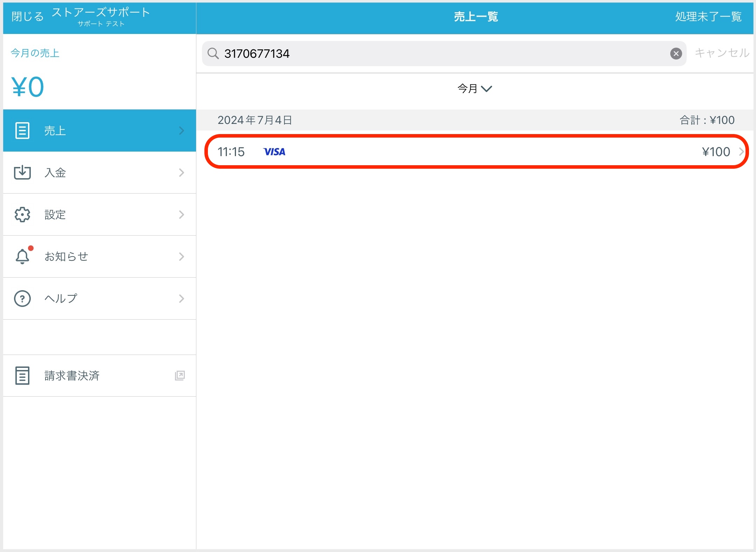756x552 pixels.
Task: Click the 合計 : ¥100 total
Action: click(x=707, y=120)
